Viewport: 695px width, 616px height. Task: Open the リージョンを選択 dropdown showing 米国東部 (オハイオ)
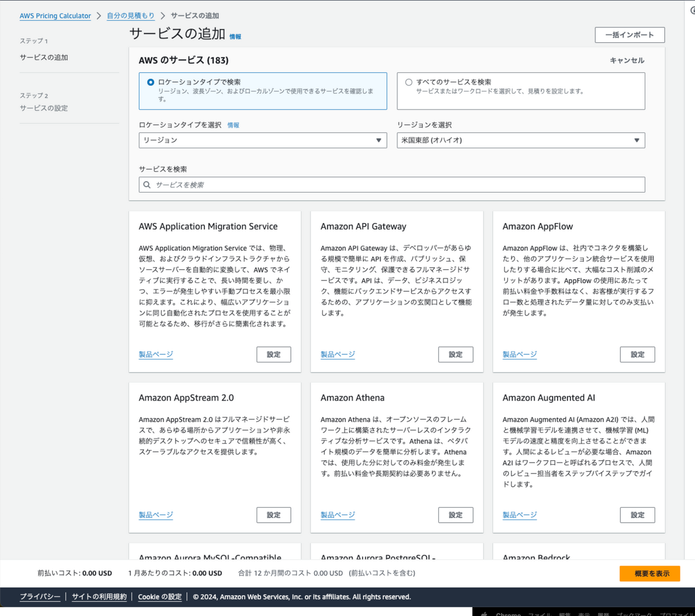tap(521, 140)
